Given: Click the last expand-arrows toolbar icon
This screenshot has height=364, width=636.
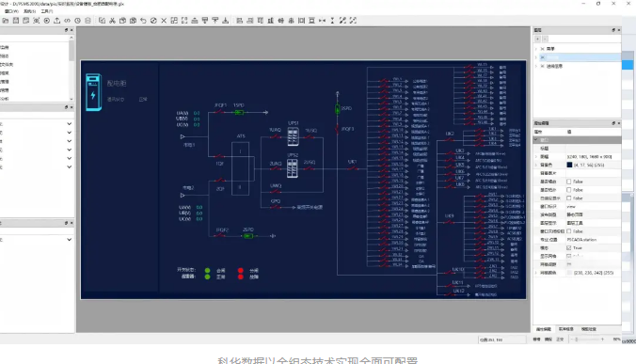Looking at the screenshot, I should point(353,21).
